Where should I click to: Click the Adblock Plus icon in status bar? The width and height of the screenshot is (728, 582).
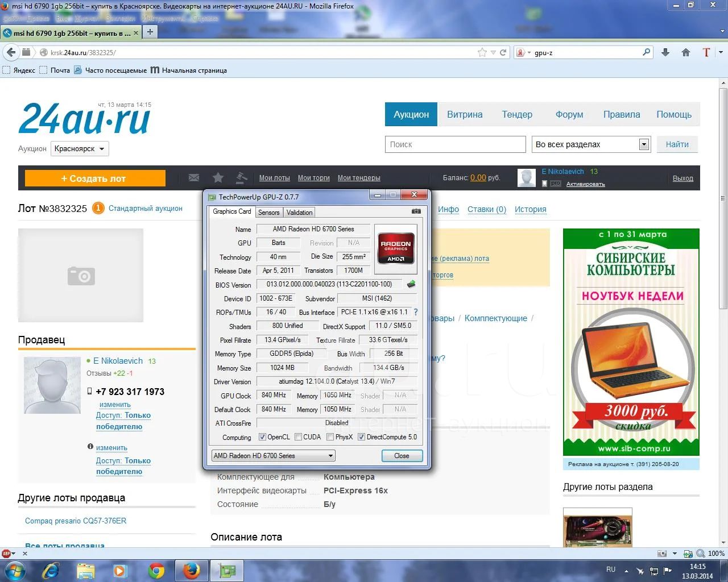(6, 553)
